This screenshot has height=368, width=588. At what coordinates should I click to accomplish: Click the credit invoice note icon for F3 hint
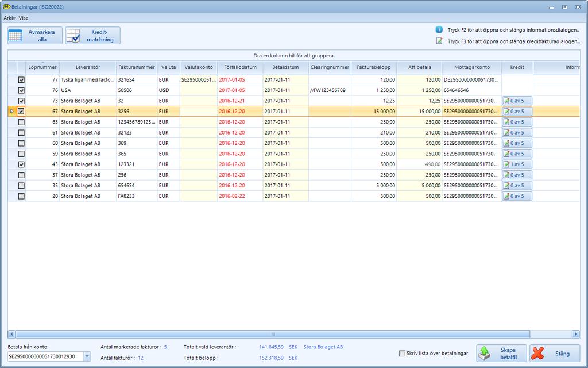coord(439,41)
